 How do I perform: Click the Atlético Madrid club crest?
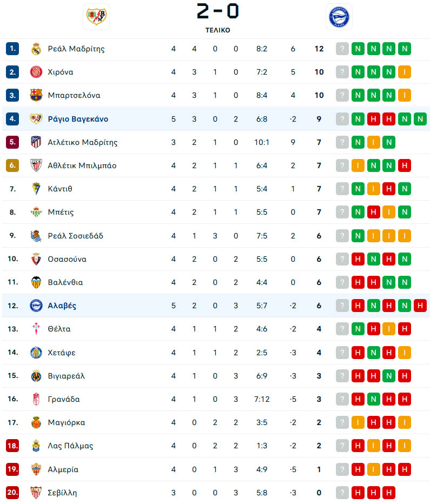pyautogui.click(x=36, y=142)
